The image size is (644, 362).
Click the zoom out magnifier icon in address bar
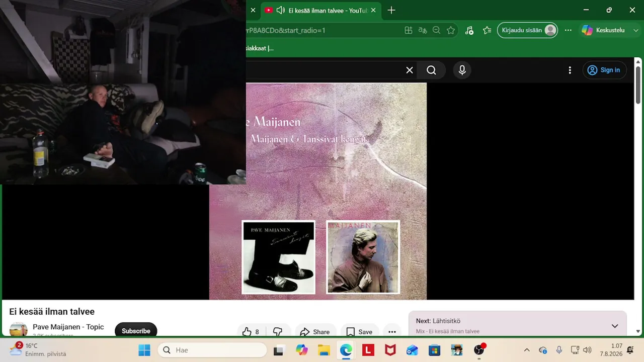[x=437, y=30]
